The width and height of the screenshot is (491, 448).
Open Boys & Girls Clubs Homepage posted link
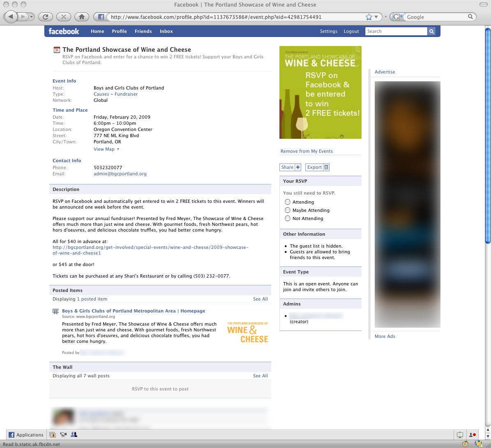tap(134, 311)
